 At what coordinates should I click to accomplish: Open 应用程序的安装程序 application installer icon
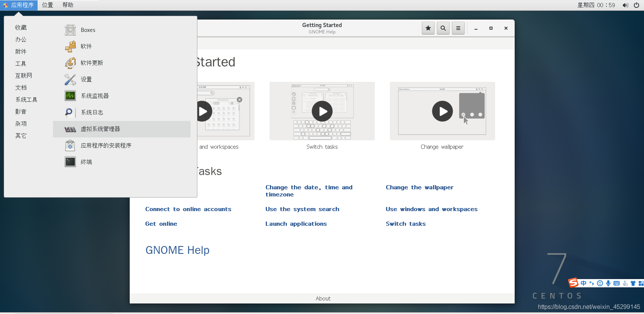click(70, 145)
